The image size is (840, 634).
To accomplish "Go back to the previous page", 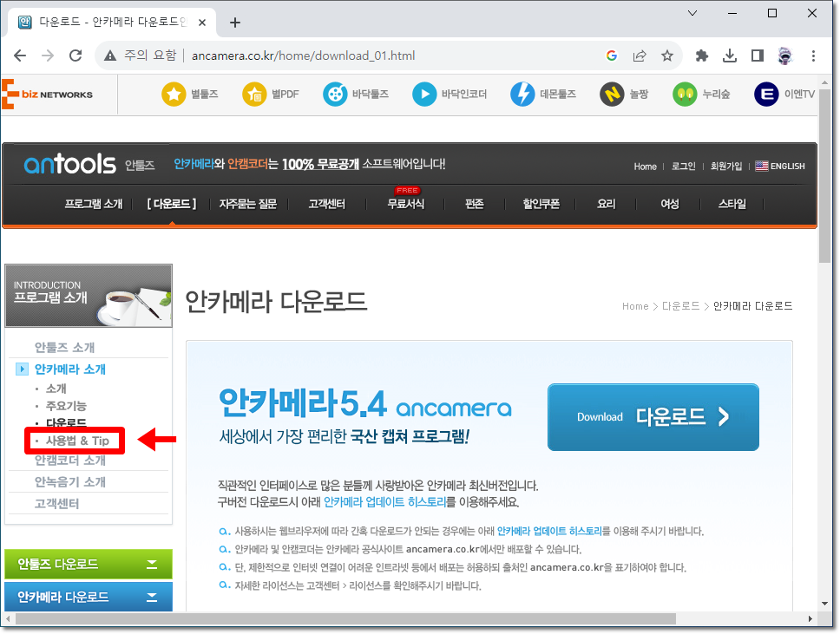I will [x=20, y=56].
